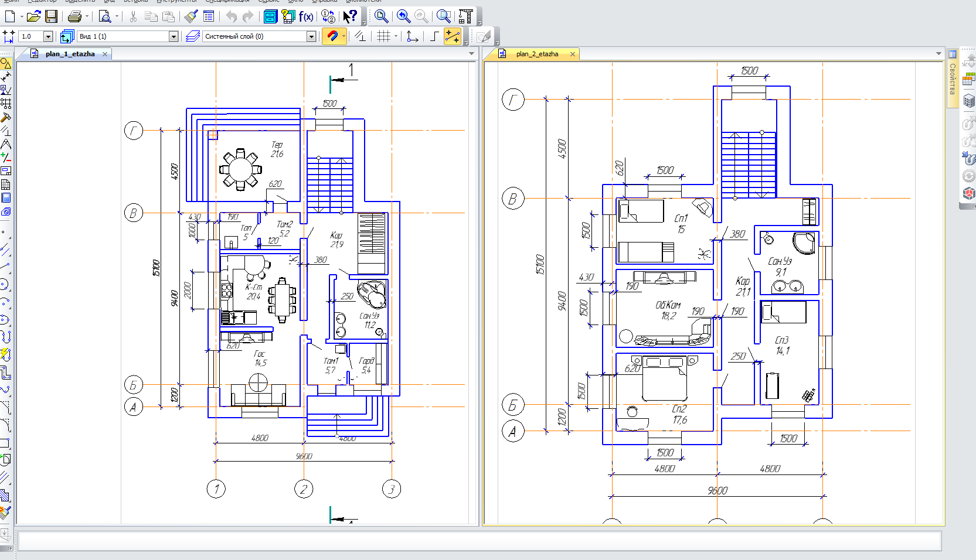Open the layers manager icon
The width and height of the screenshot is (976, 560).
point(193,36)
